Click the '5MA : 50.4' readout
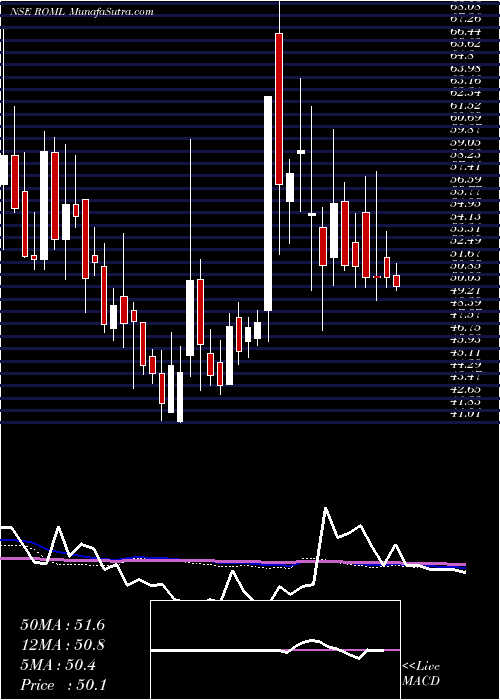The width and height of the screenshot is (500, 700). [58, 665]
